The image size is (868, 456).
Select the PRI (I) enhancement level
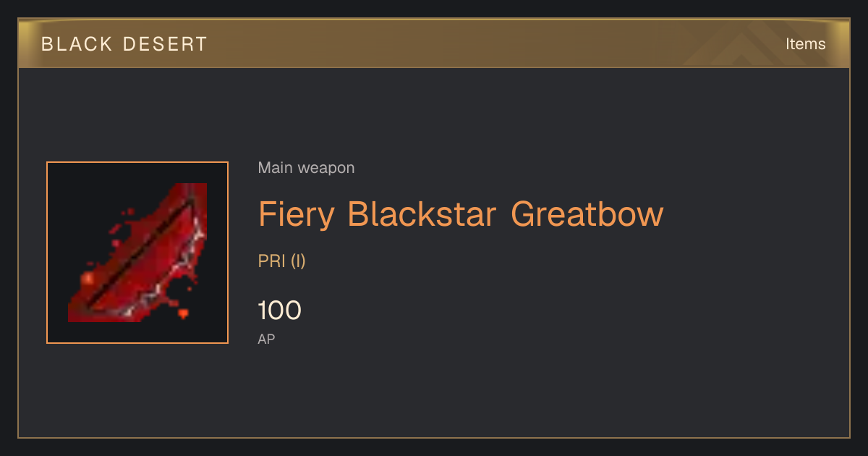point(282,261)
